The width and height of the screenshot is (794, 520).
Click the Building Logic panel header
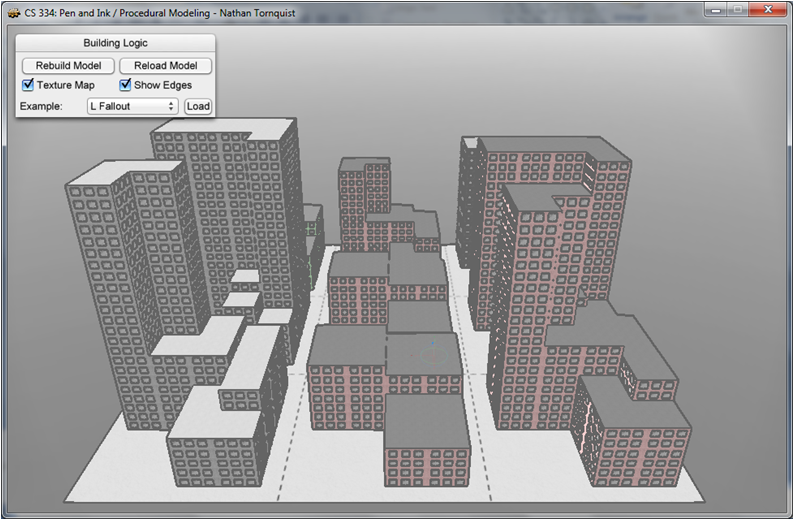pyautogui.click(x=115, y=43)
